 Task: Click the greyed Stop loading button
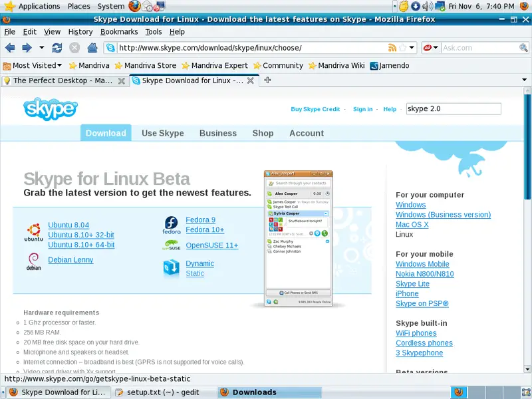click(74, 48)
